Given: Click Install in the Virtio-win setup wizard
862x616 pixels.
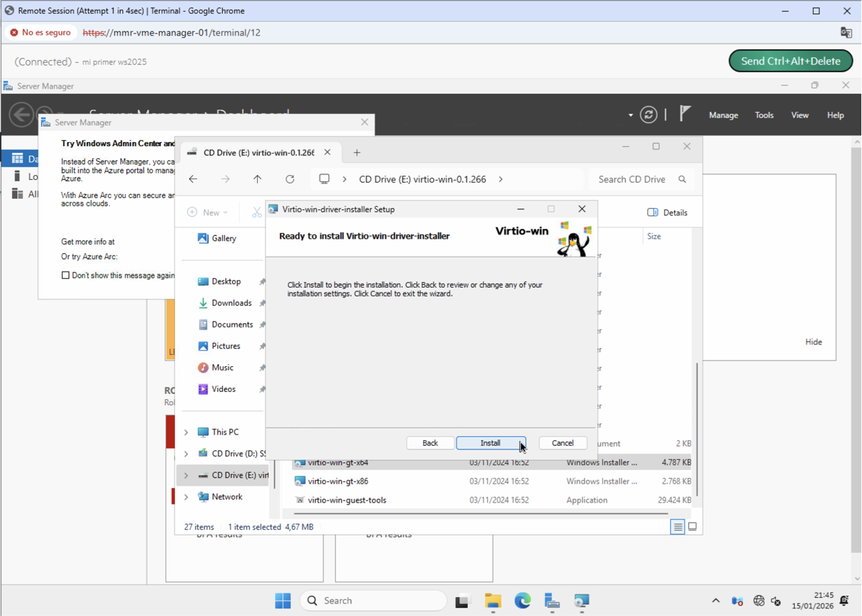Looking at the screenshot, I should click(490, 442).
